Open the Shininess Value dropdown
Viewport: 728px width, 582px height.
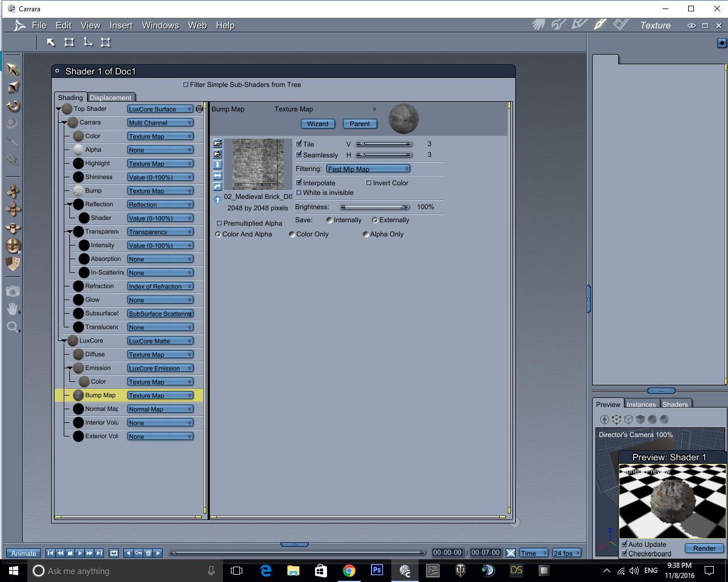point(160,177)
